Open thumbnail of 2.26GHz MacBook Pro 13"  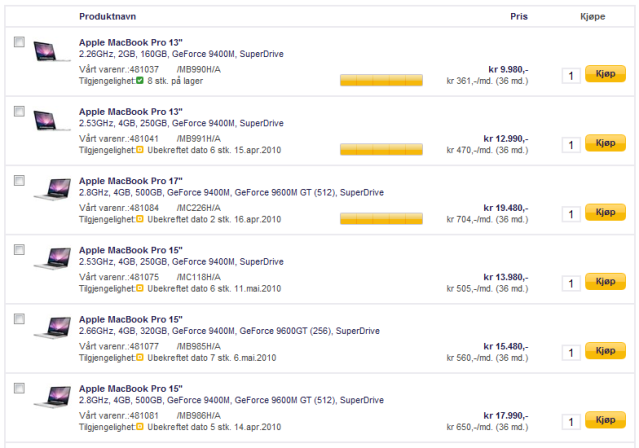pos(51,51)
